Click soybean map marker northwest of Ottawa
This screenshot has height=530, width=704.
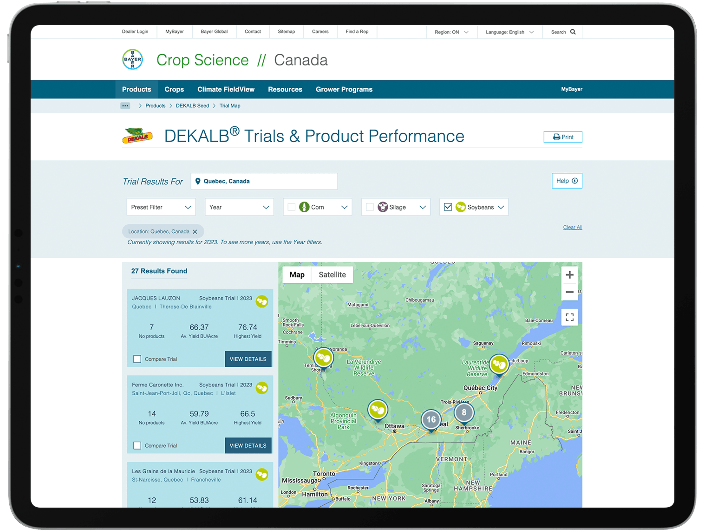(x=378, y=411)
